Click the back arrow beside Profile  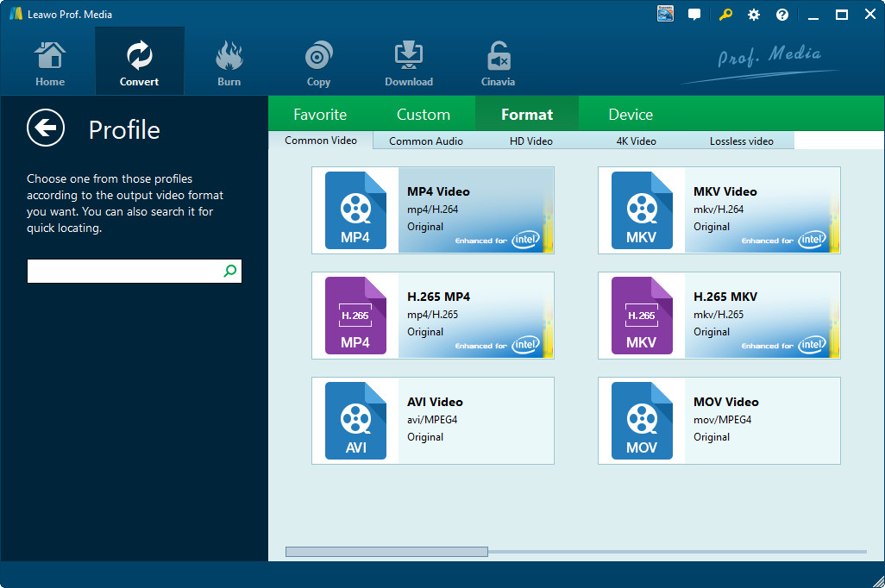pyautogui.click(x=46, y=128)
